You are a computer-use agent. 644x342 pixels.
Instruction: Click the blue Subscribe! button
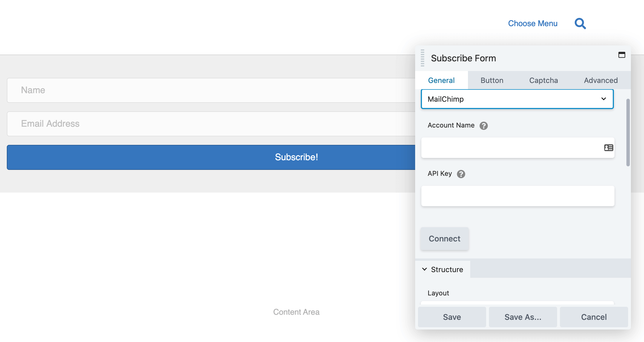click(296, 157)
